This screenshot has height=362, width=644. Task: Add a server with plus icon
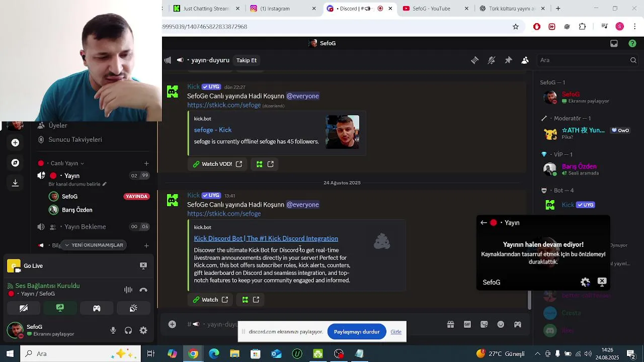tap(15, 143)
